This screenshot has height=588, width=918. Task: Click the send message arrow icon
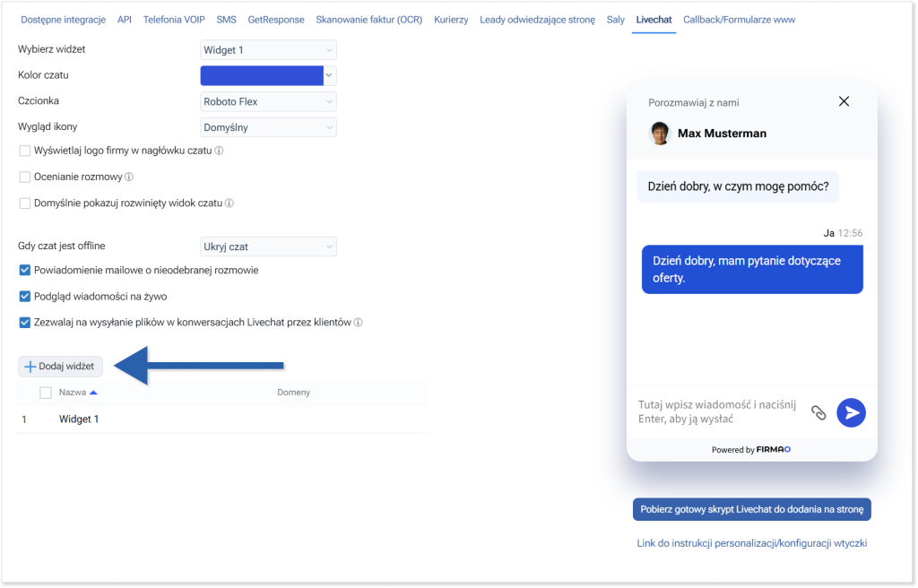click(x=851, y=412)
